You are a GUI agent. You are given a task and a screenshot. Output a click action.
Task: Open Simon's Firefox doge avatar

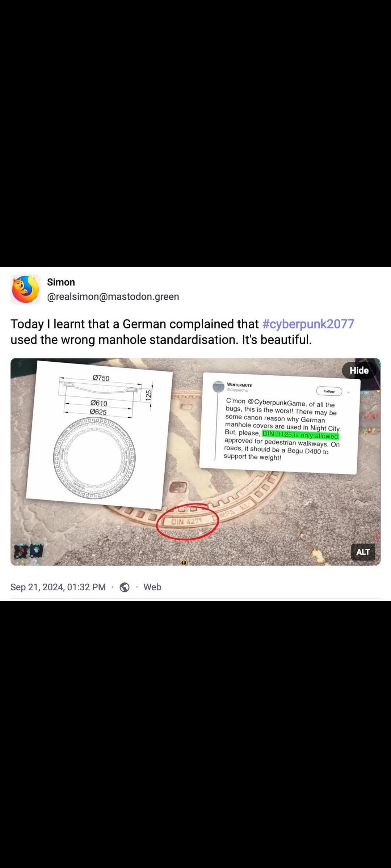pos(25,289)
